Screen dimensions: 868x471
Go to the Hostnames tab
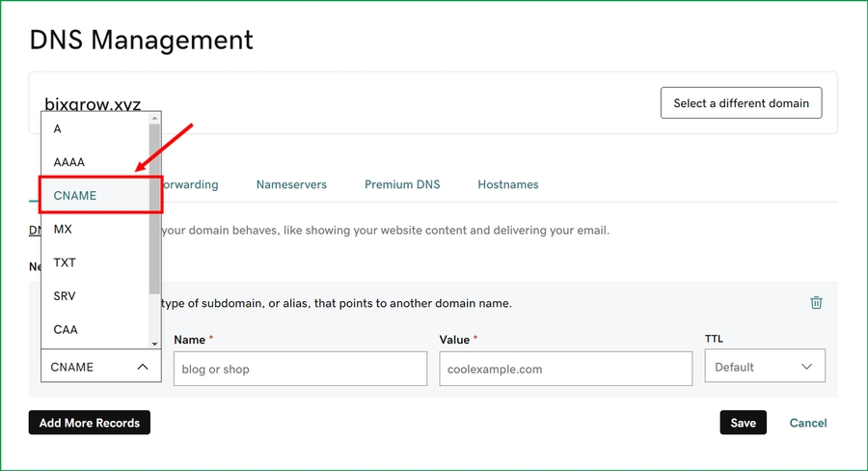(x=508, y=184)
